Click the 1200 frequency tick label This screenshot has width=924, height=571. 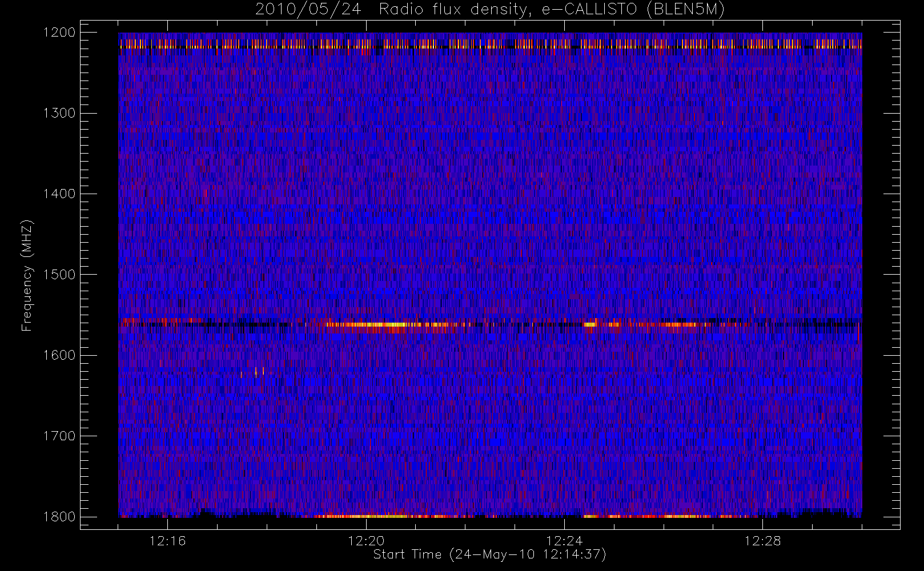point(59,33)
